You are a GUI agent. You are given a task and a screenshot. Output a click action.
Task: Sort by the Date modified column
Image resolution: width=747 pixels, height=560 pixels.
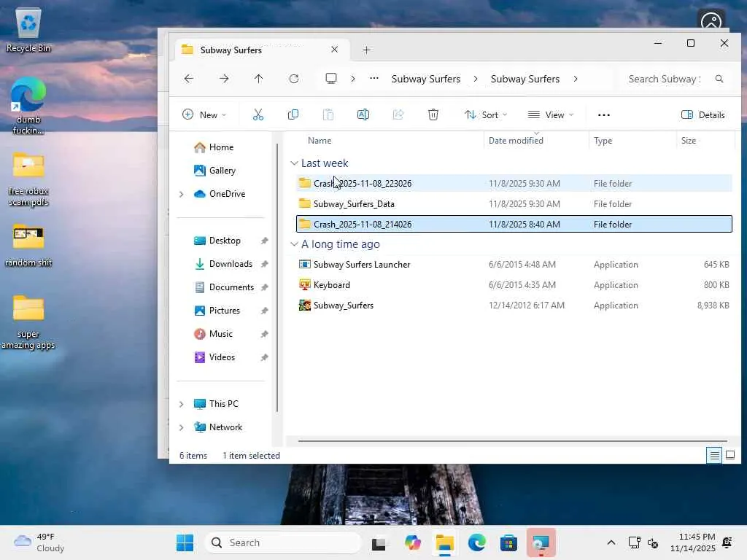tap(516, 141)
